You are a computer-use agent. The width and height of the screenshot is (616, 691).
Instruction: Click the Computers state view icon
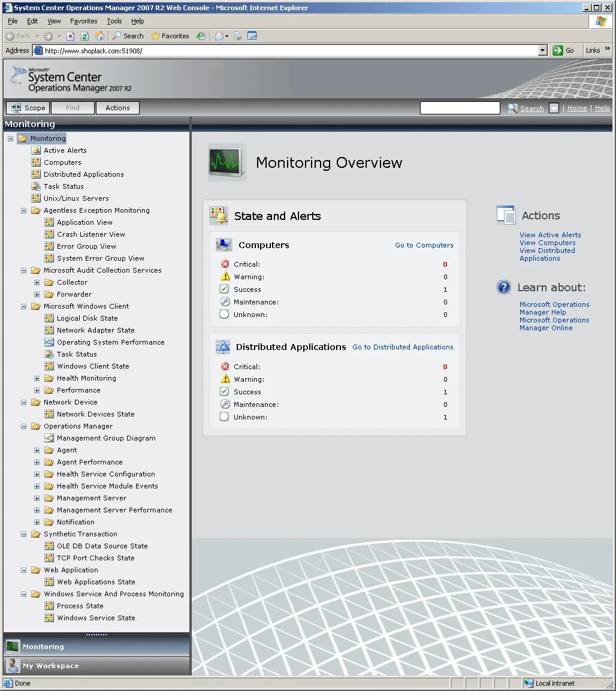pos(36,162)
